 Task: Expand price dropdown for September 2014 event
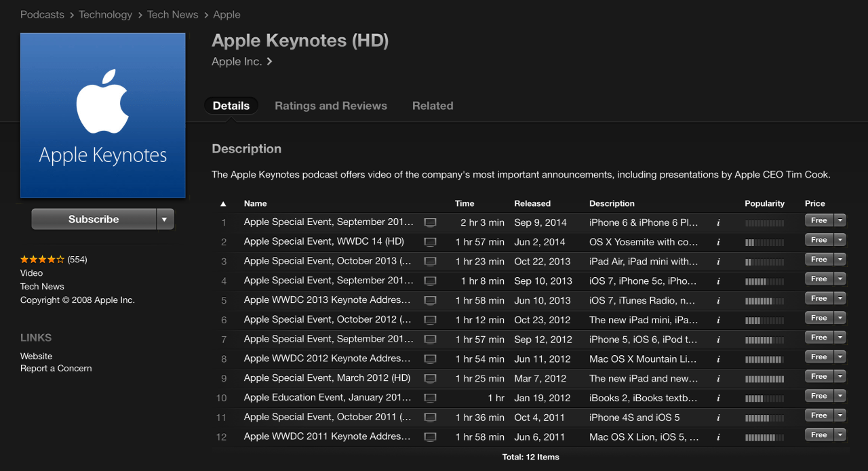[840, 220]
